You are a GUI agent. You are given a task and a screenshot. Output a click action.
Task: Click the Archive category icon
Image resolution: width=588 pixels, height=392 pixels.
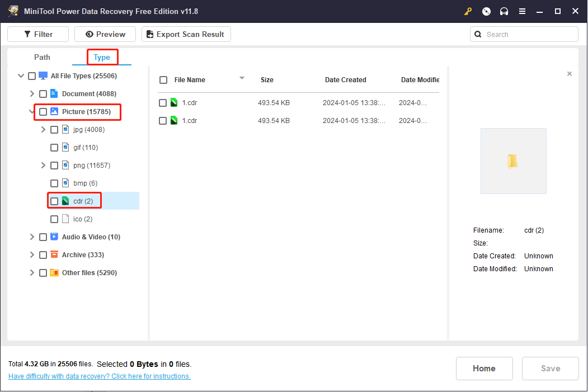pos(54,254)
